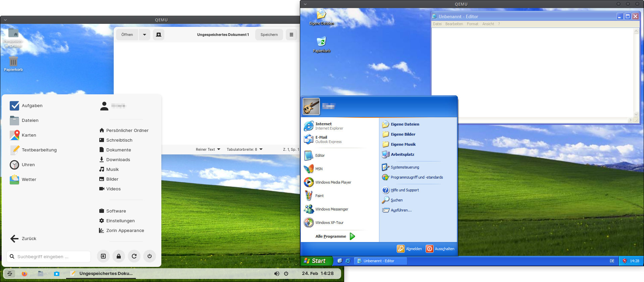This screenshot has height=282, width=644.
Task: Select Papierkorb icon on XP desktop
Action: coord(322,45)
